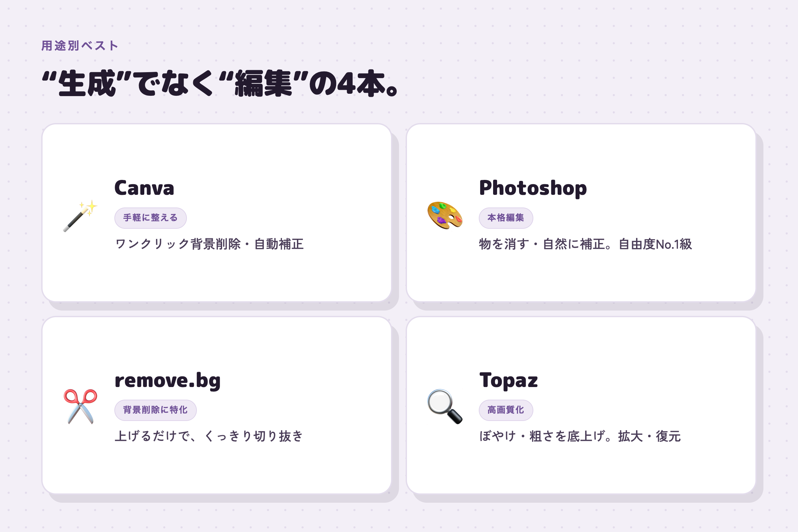Click the magic wand icon beside Canva
The height and width of the screenshot is (532, 798).
pyautogui.click(x=80, y=216)
